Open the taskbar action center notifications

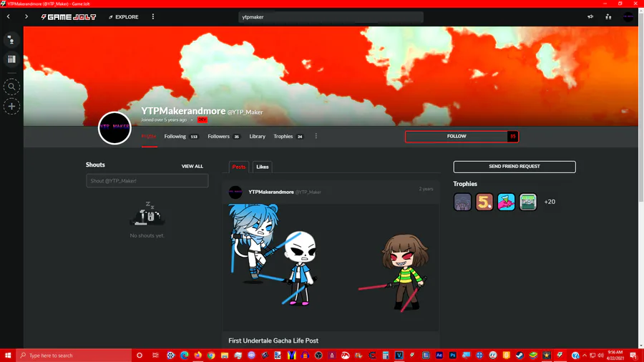click(633, 356)
